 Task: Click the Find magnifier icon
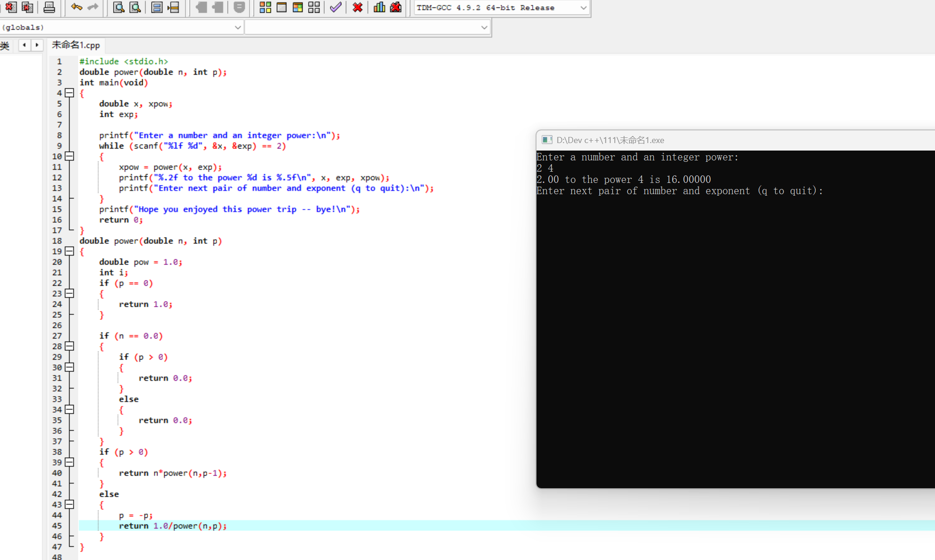[119, 7]
